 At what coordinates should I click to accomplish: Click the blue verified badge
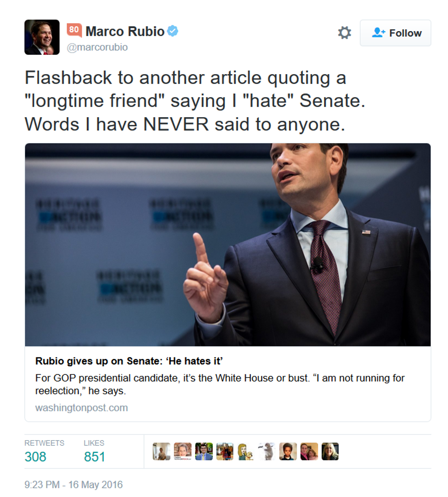[172, 31]
